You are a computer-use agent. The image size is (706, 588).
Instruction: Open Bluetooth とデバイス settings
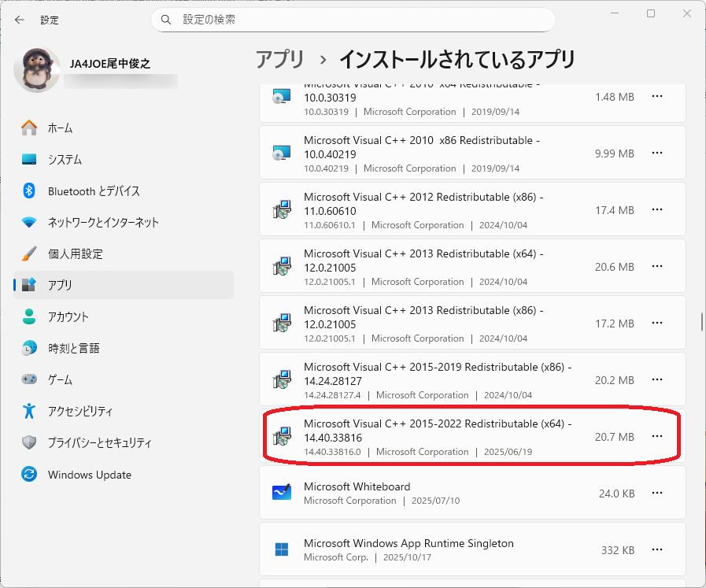tap(124, 191)
